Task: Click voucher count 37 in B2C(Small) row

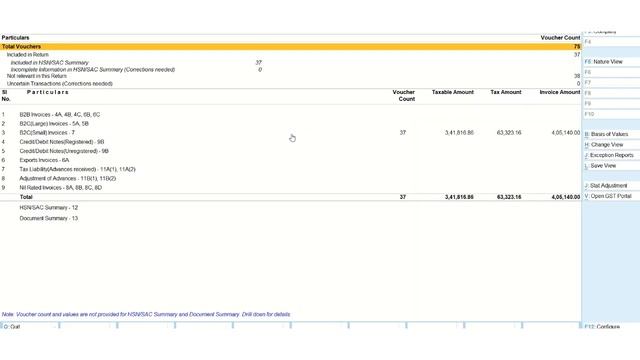Action: [x=403, y=133]
